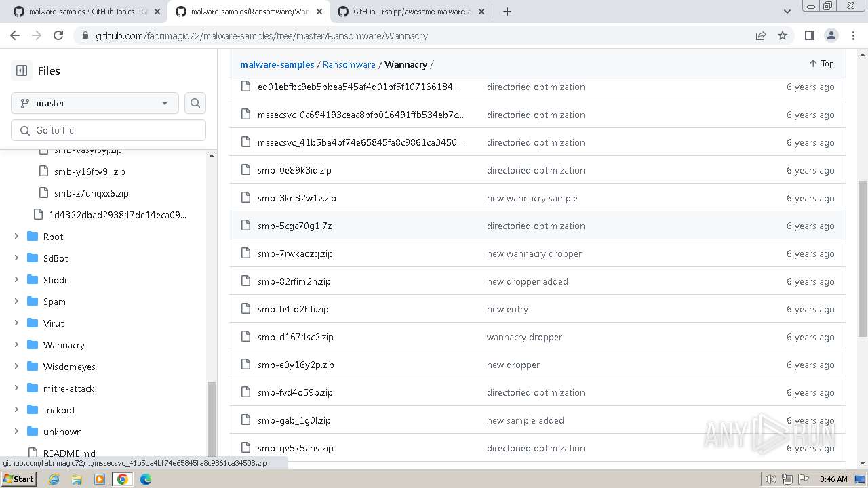
Task: Open smb-7rwkaozq.zip file
Action: [x=295, y=253]
